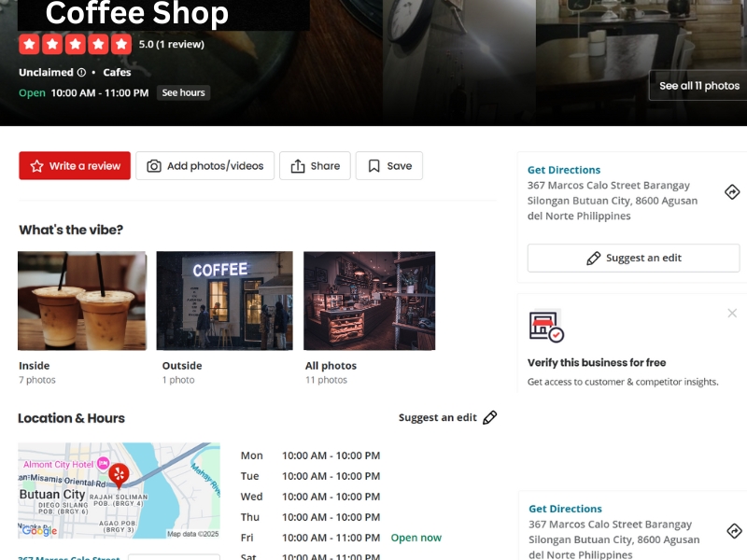Click the Google logo on map
The height and width of the screenshot is (560, 747).
[x=39, y=530]
